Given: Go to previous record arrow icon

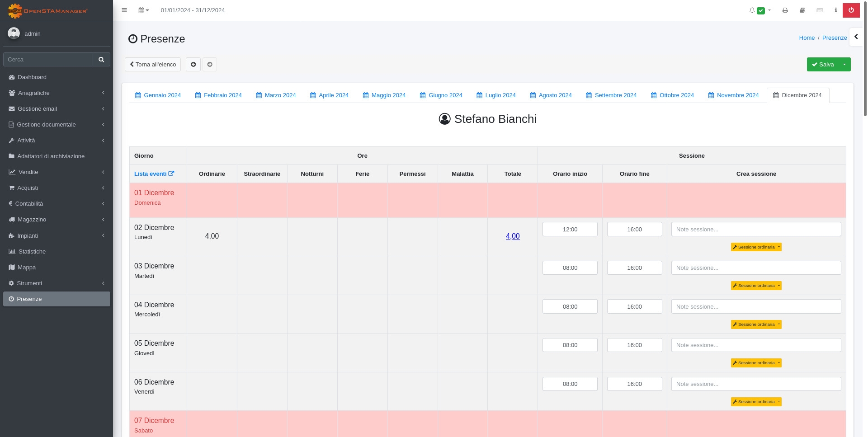Looking at the screenshot, I should [193, 64].
